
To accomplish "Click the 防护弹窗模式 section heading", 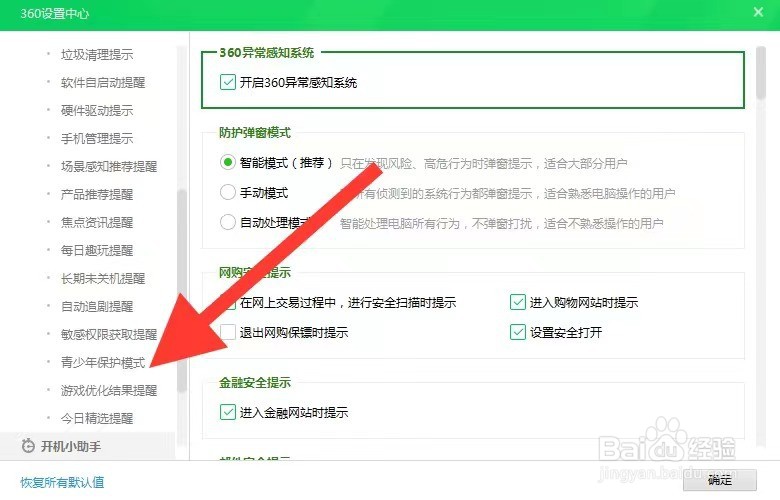I will [x=255, y=133].
